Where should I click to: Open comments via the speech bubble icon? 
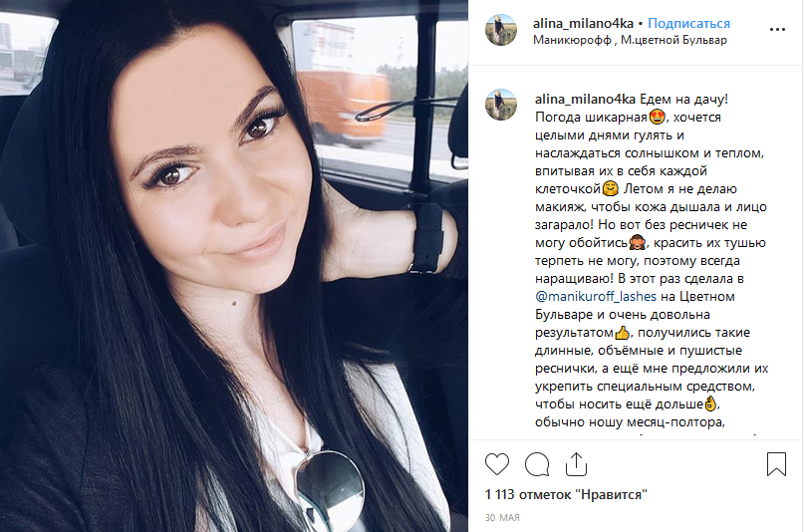pyautogui.click(x=537, y=464)
